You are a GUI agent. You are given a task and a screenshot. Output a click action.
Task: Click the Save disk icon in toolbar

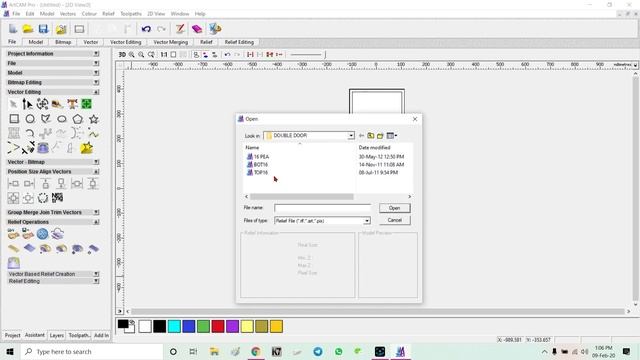pyautogui.click(x=43, y=29)
